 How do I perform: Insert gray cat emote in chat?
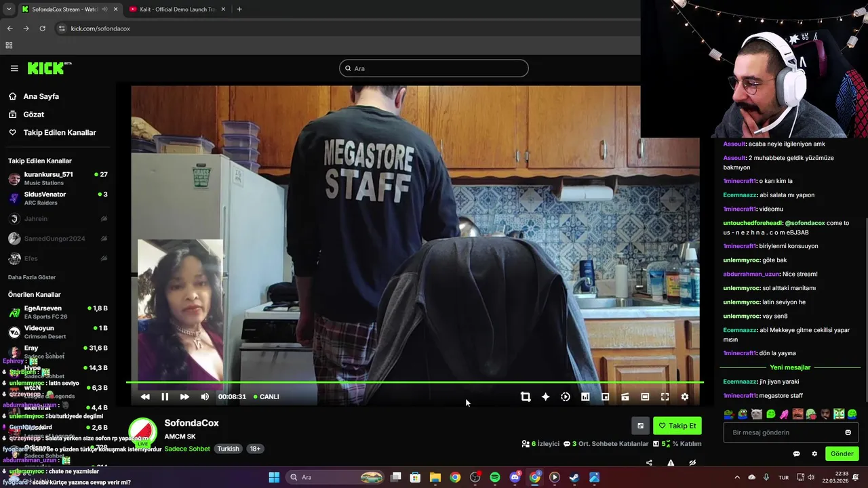(x=757, y=414)
